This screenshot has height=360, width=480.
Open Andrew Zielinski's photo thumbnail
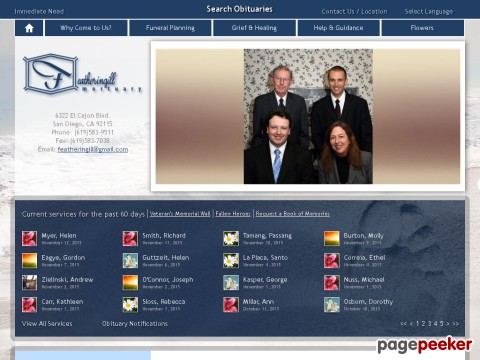point(29,283)
